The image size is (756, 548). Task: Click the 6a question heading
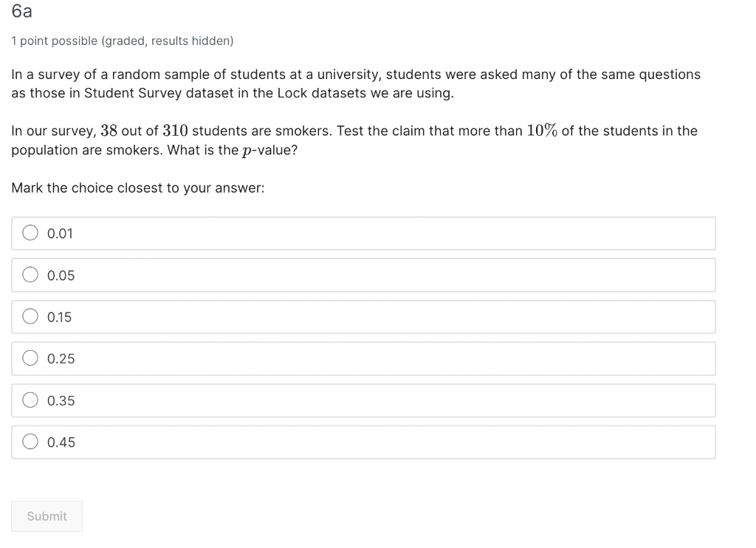[21, 10]
